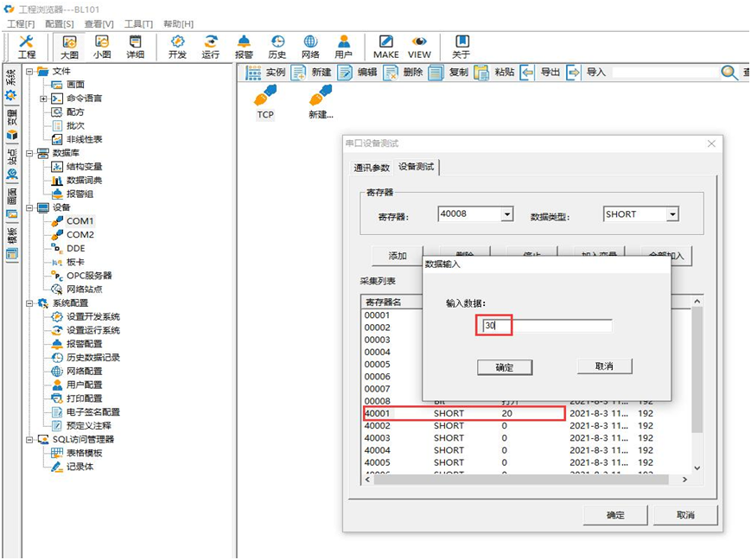Collapse the 系统配置 tree node
Screen dimensions: 751x560
(29, 303)
